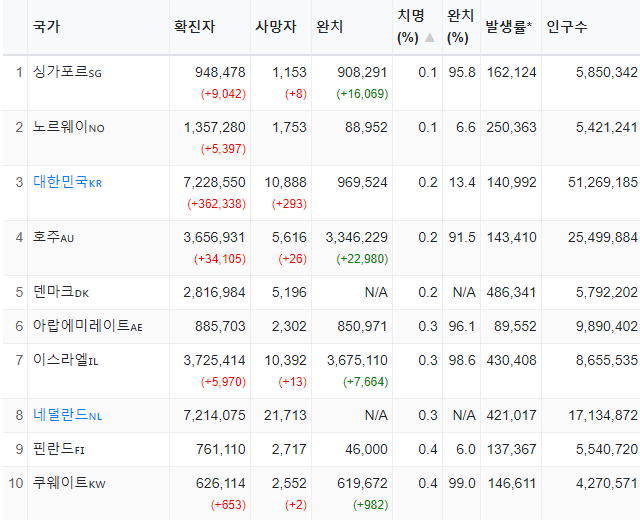Select 아랍에미레이트 AE country name
Image resolution: width=640 pixels, height=520 pixels.
click(x=88, y=326)
